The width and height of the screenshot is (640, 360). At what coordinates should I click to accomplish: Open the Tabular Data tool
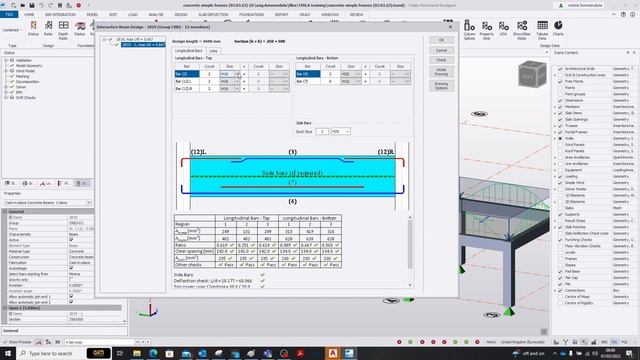pyautogui.click(x=542, y=29)
